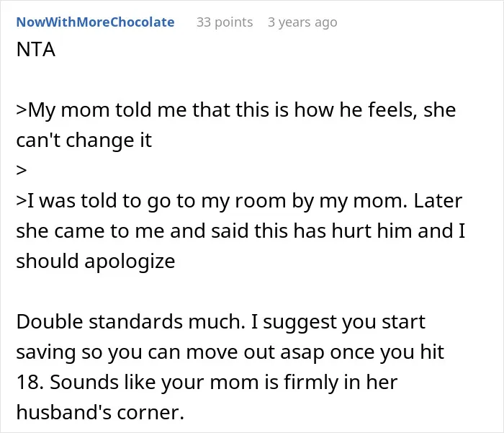Click the text 'should apologize'
The image size is (504, 433).
(x=96, y=262)
